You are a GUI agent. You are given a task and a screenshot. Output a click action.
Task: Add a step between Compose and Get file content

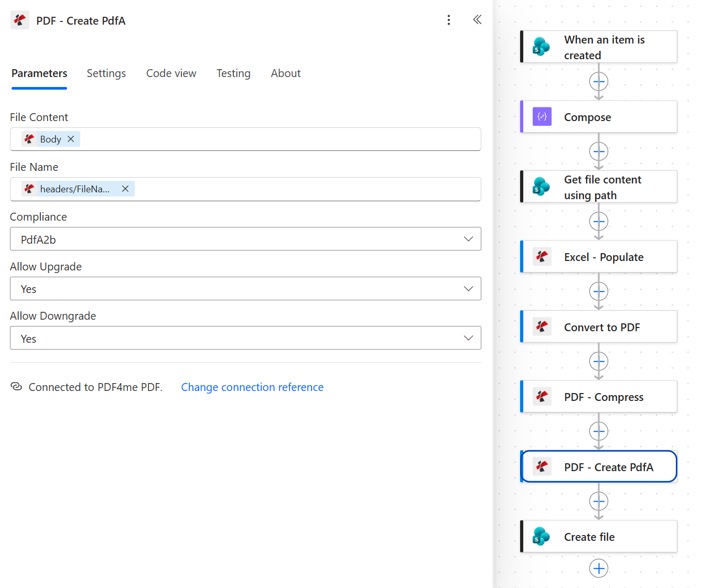coord(599,151)
